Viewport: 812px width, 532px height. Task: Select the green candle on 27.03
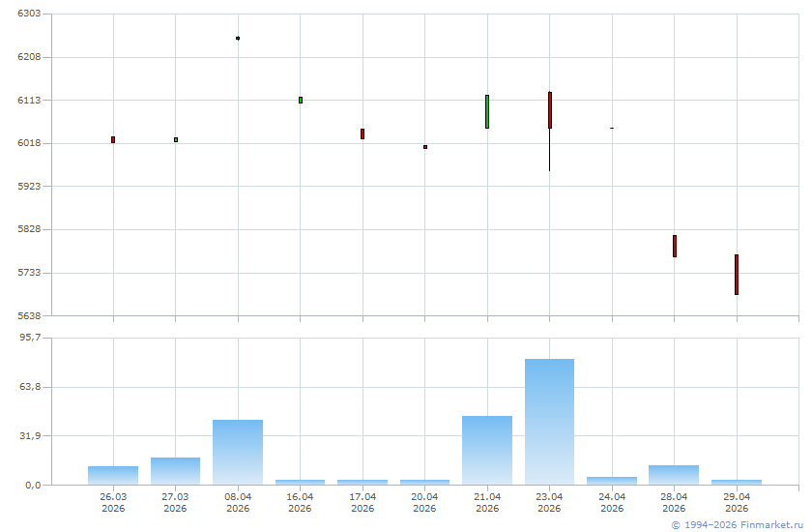point(176,140)
